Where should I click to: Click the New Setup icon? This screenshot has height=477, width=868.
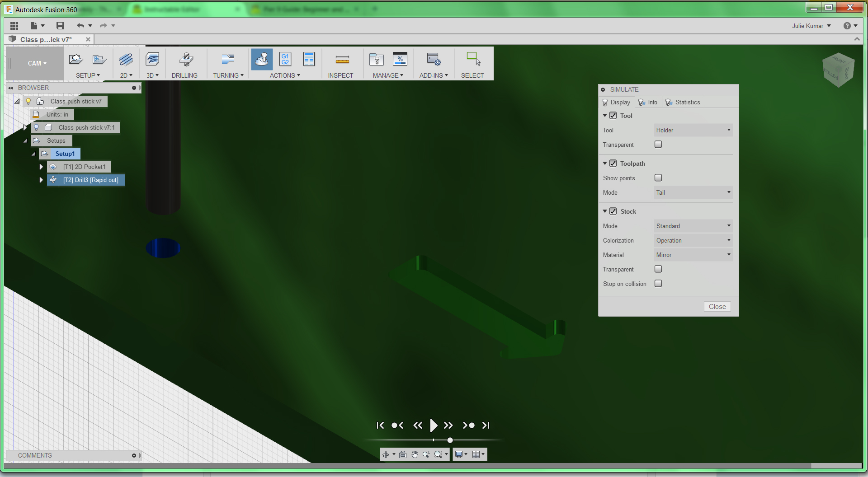(76, 59)
